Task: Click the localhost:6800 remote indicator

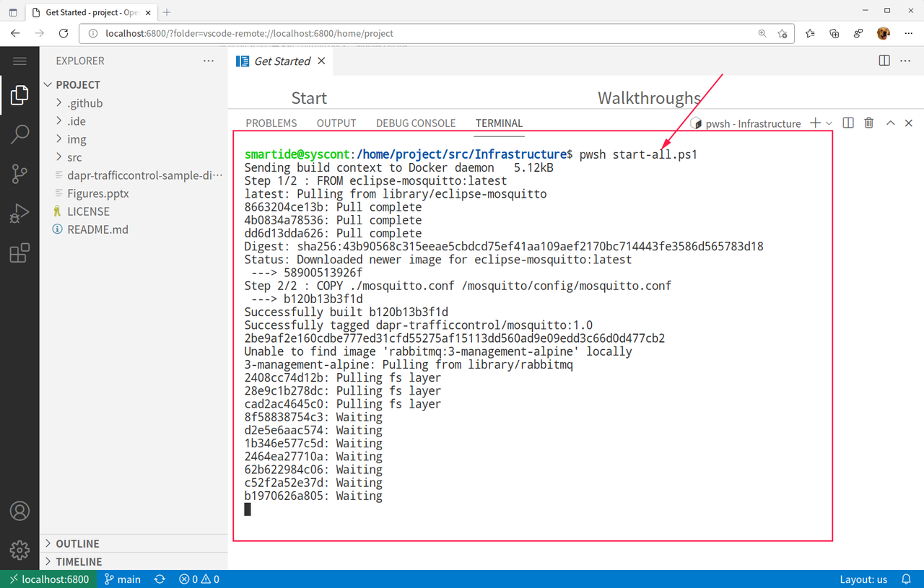Action: coord(48,579)
